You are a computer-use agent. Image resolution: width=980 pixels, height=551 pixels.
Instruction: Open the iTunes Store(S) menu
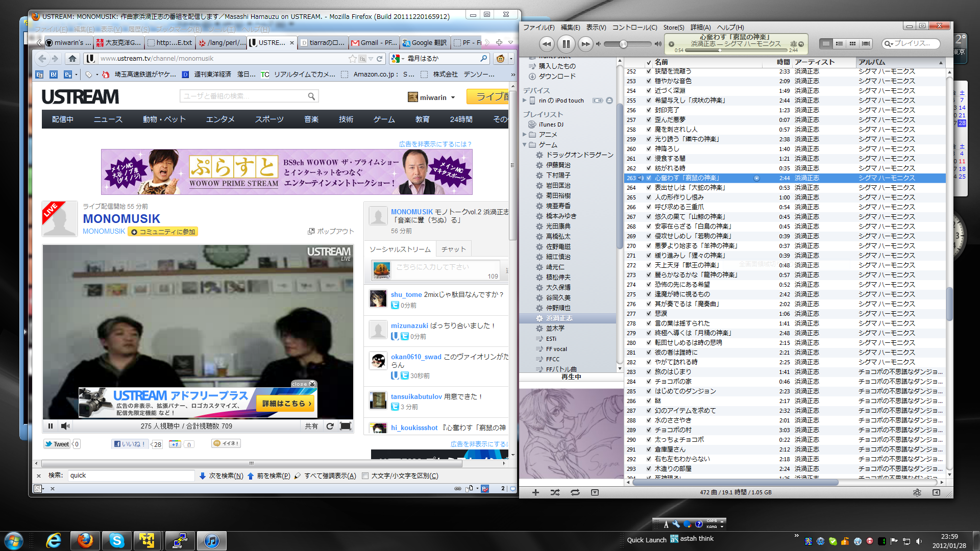click(x=674, y=28)
